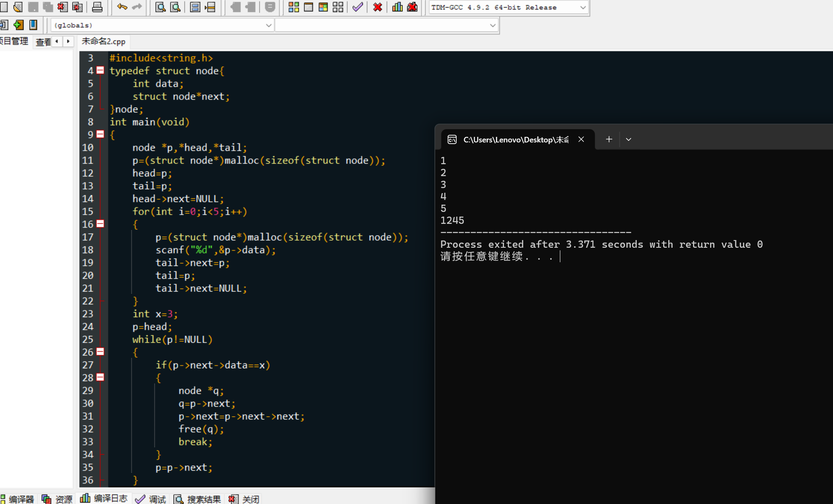This screenshot has width=833, height=504.
Task: Click the green plus insert icon
Action: (18, 25)
